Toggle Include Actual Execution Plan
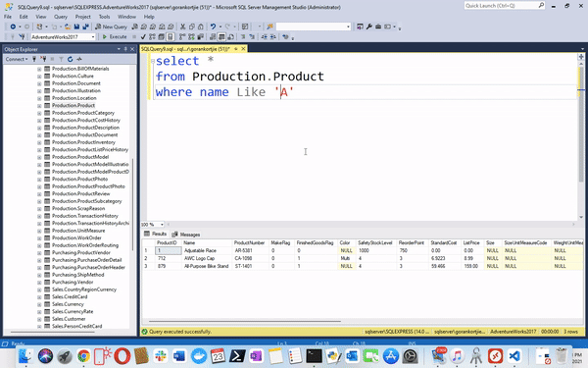This screenshot has width=588, height=368. (182, 37)
